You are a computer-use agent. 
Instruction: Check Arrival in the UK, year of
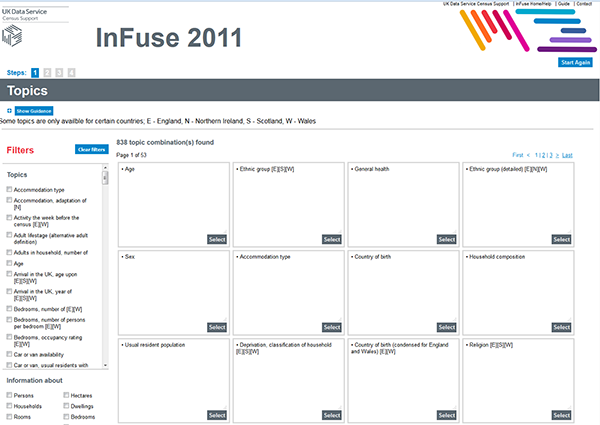point(9,291)
